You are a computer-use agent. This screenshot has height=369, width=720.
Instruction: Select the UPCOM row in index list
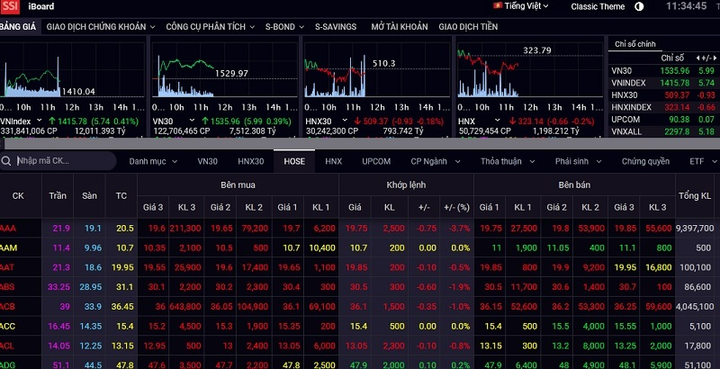click(x=663, y=119)
